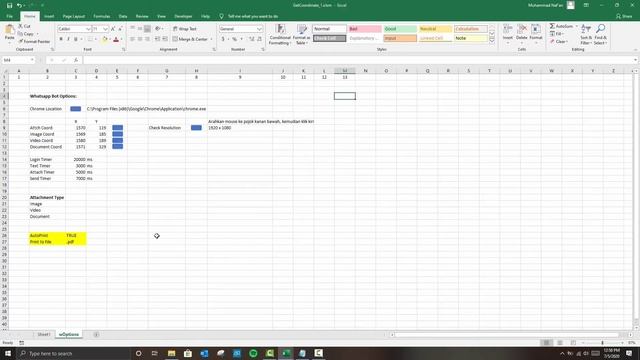Apply the Bad cell style

pyautogui.click(x=365, y=29)
